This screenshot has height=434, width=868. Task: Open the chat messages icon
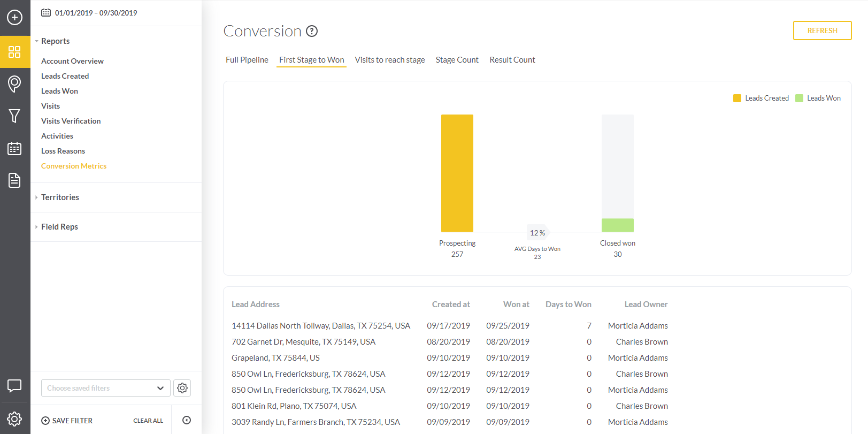click(14, 385)
